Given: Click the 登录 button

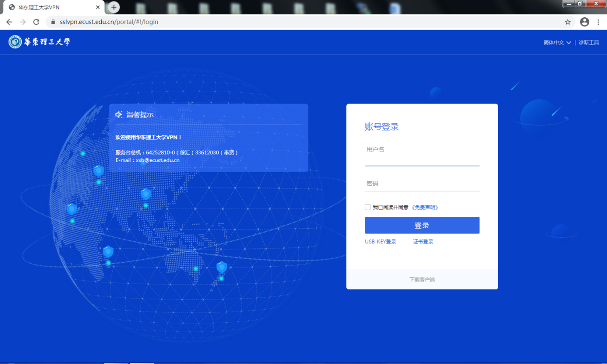Looking at the screenshot, I should pyautogui.click(x=422, y=225).
